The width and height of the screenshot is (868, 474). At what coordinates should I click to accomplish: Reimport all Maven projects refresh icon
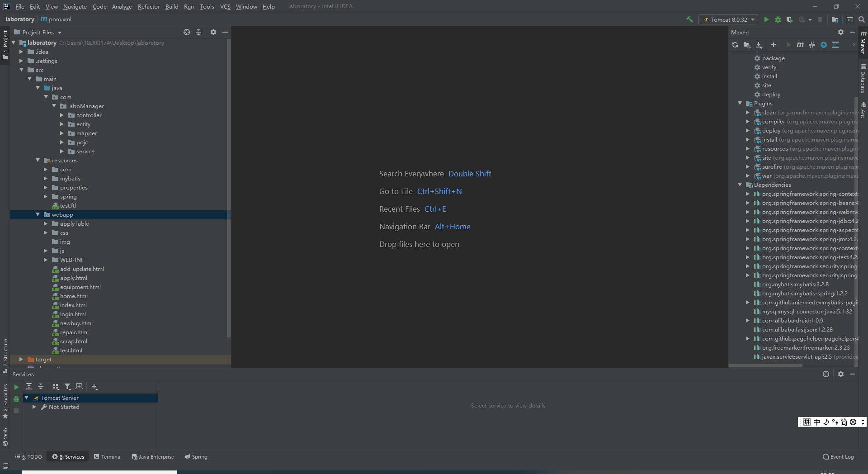click(x=735, y=45)
